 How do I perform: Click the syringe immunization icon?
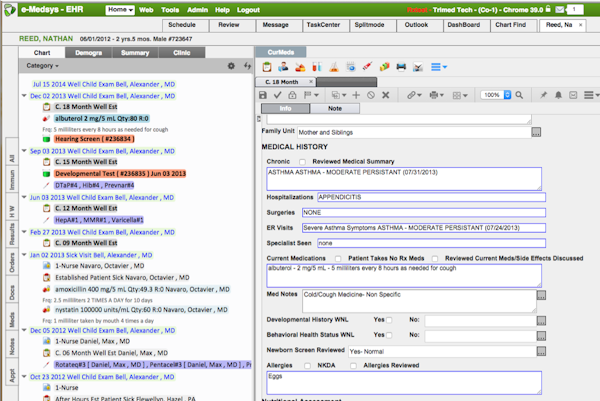[367, 67]
